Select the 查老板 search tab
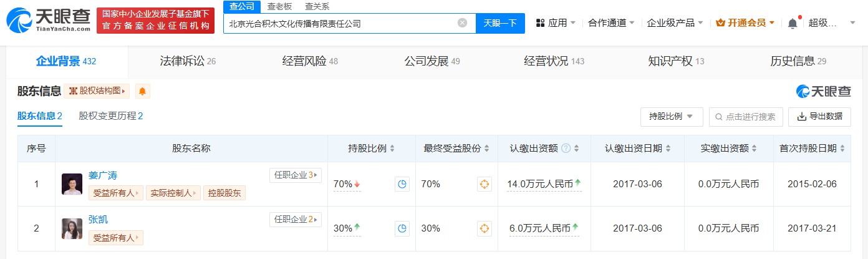868x259 pixels. [279, 7]
